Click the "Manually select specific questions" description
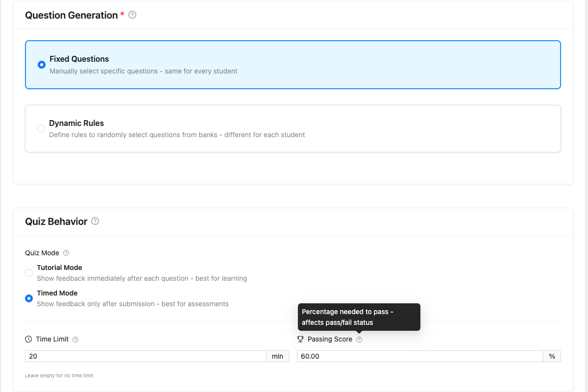The height and width of the screenshot is (392, 588). 143,71
